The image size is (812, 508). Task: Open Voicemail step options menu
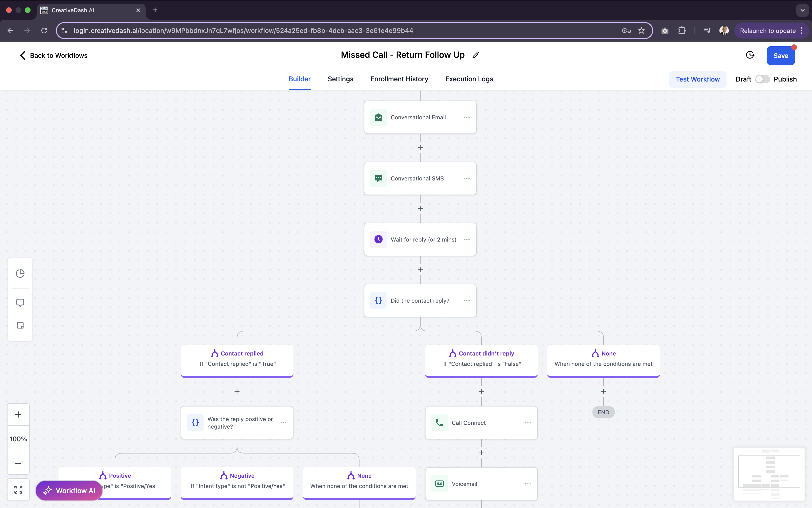point(528,484)
